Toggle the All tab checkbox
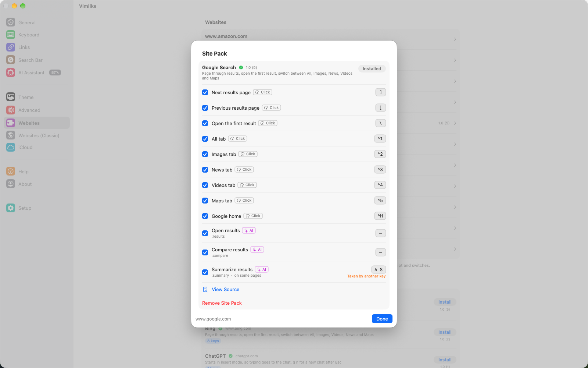The height and width of the screenshot is (368, 588). pyautogui.click(x=205, y=139)
